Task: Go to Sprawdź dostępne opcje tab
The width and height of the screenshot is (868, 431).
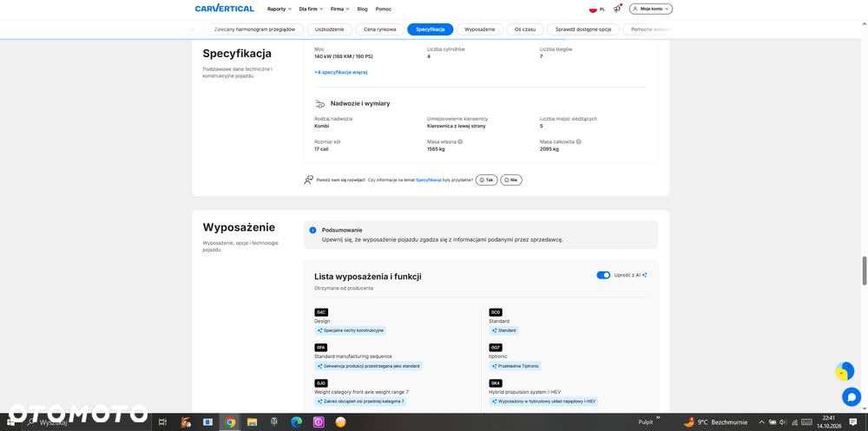Action: click(583, 29)
